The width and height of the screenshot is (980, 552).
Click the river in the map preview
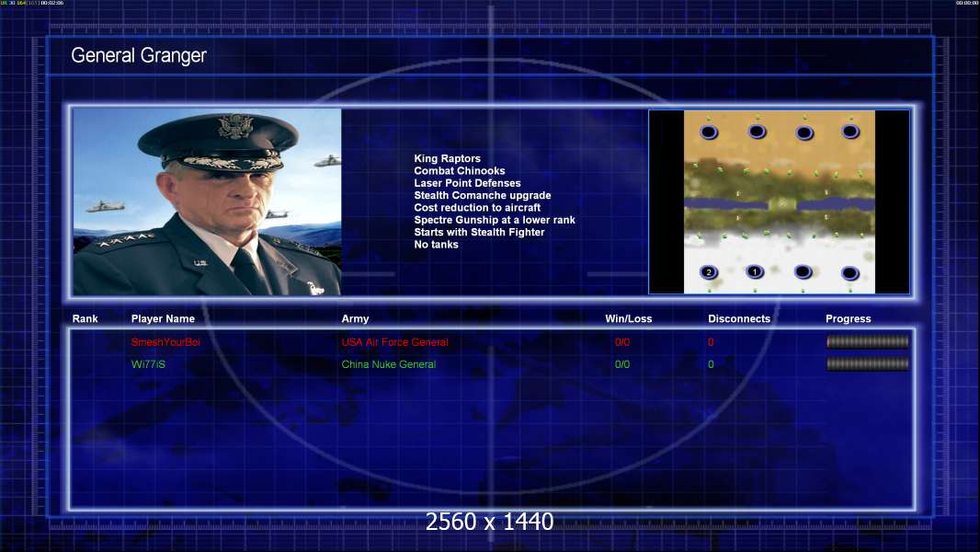pos(780,204)
